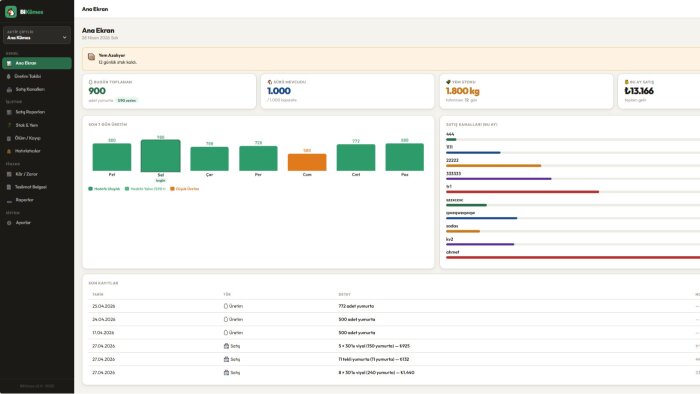
Task: Open the Raporlar sidebar item
Action: pyautogui.click(x=37, y=200)
